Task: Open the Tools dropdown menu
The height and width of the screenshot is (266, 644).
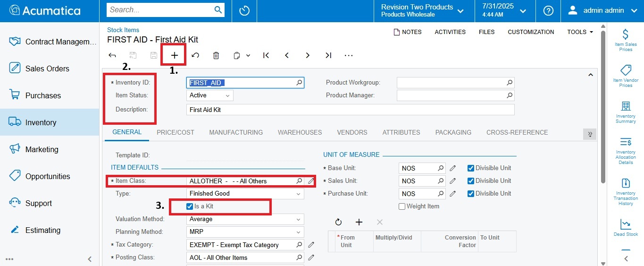Action: point(580,32)
